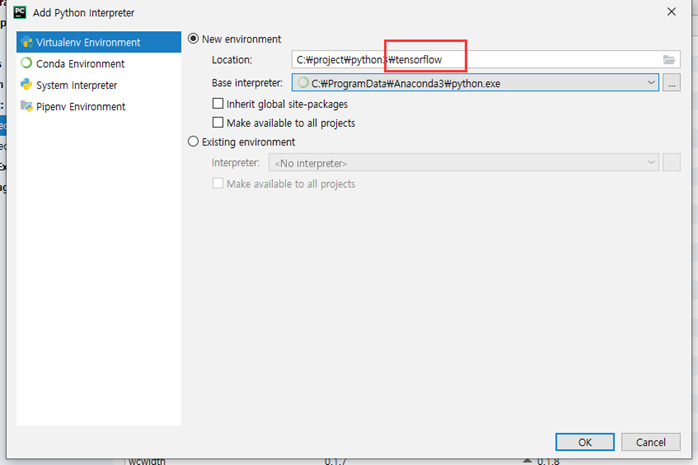Enable Inherit global site-packages checkbox
This screenshot has height=465, width=698.
[218, 104]
